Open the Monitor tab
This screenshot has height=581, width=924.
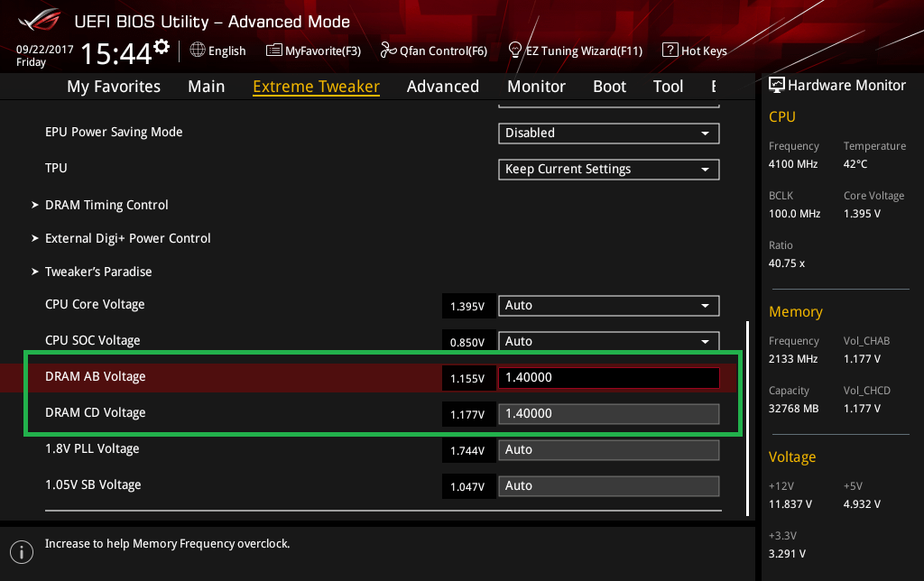[536, 87]
